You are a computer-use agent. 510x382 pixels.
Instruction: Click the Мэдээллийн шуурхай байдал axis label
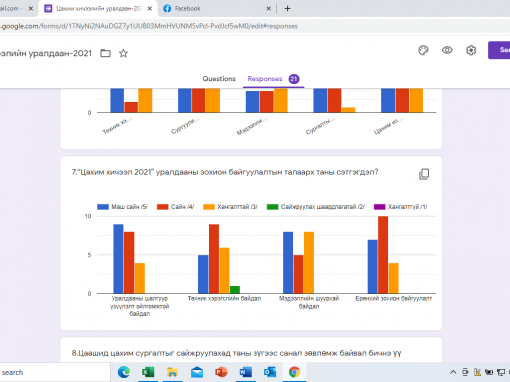point(309,302)
